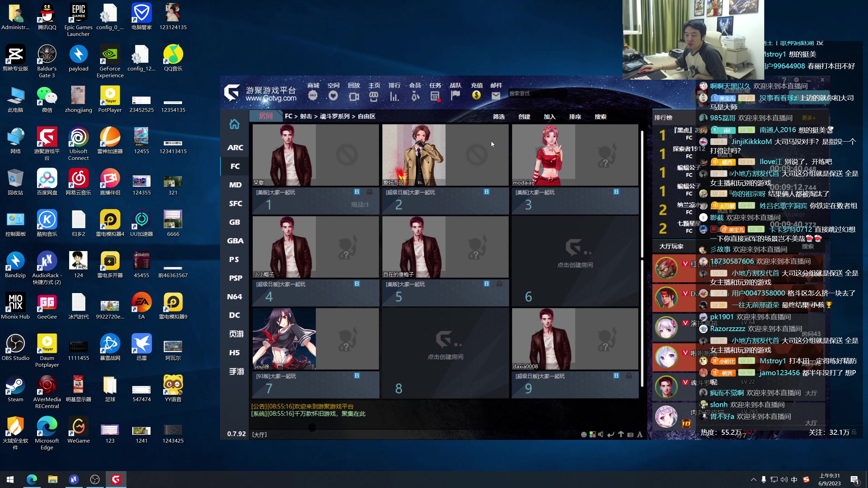
Task: Select player modaian avatar in room 3
Action: tap(544, 155)
